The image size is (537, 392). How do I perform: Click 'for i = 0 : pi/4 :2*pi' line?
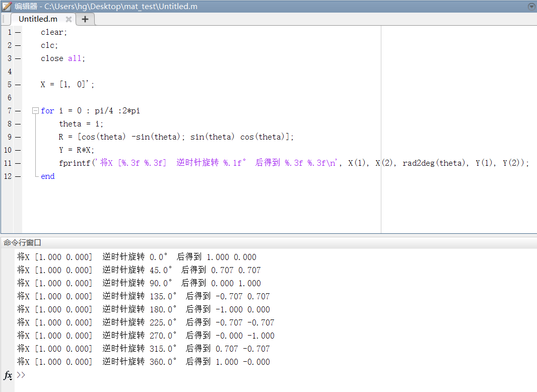pyautogui.click(x=90, y=111)
